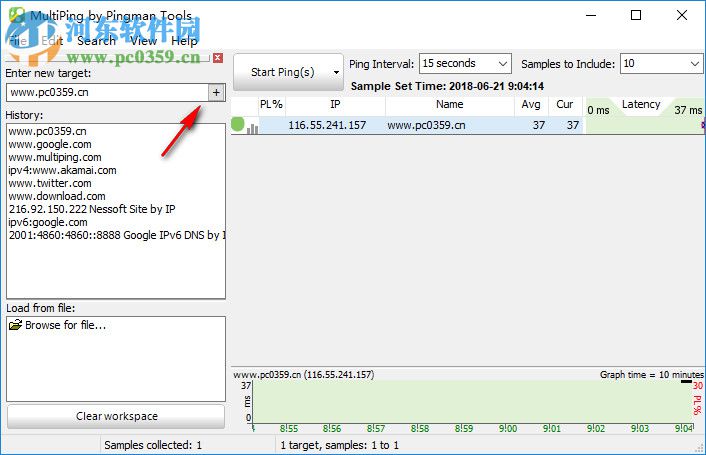The height and width of the screenshot is (455, 706).
Task: Expand the Ping Interval combo box
Action: click(503, 64)
